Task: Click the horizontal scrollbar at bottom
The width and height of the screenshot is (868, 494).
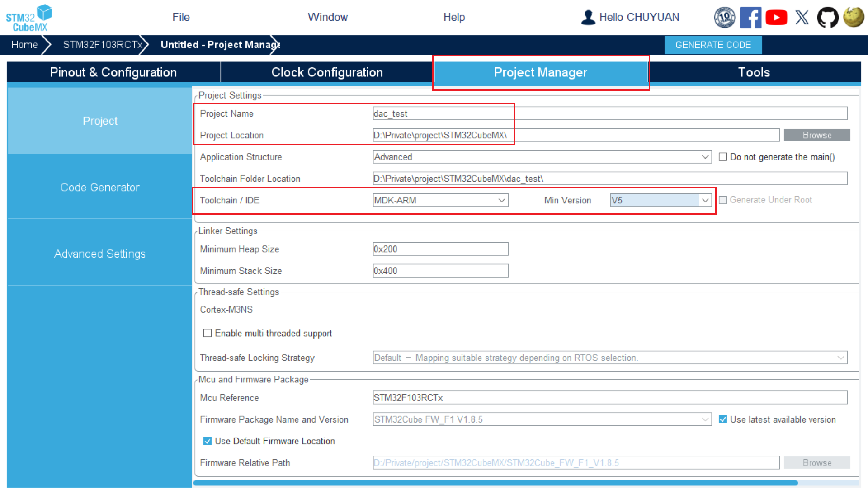Action: pos(495,483)
